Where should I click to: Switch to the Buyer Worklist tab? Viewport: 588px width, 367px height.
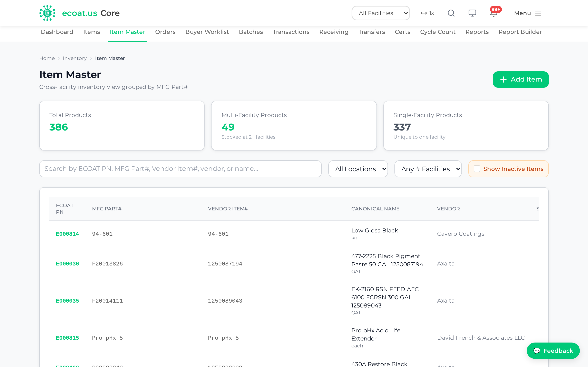(207, 32)
